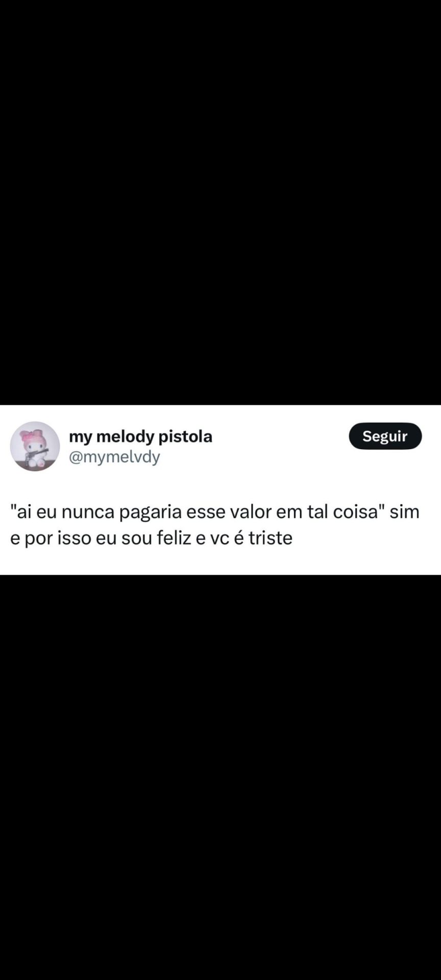Screen dimensions: 441x980
Task: Open the My Melody profile avatar
Action: tap(35, 446)
